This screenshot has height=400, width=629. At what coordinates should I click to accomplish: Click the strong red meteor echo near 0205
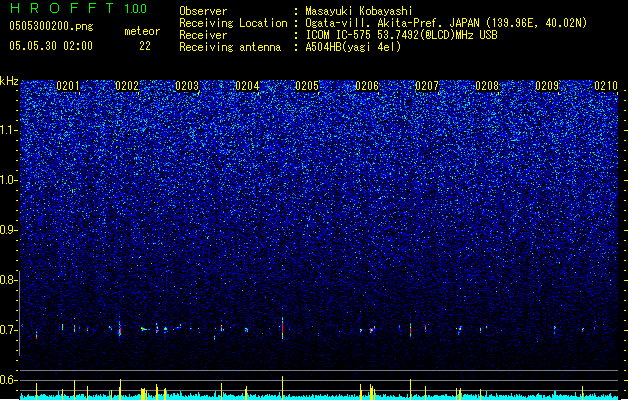point(282,328)
